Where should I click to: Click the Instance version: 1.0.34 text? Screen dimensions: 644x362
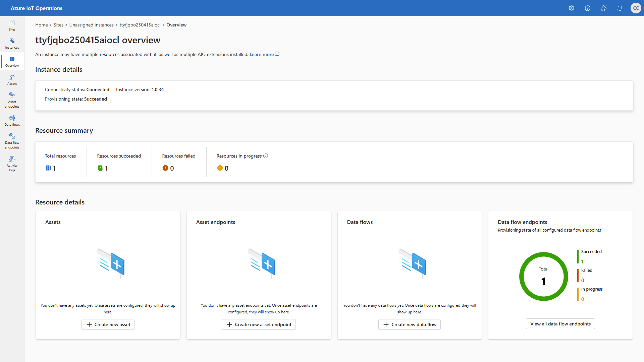pos(140,89)
